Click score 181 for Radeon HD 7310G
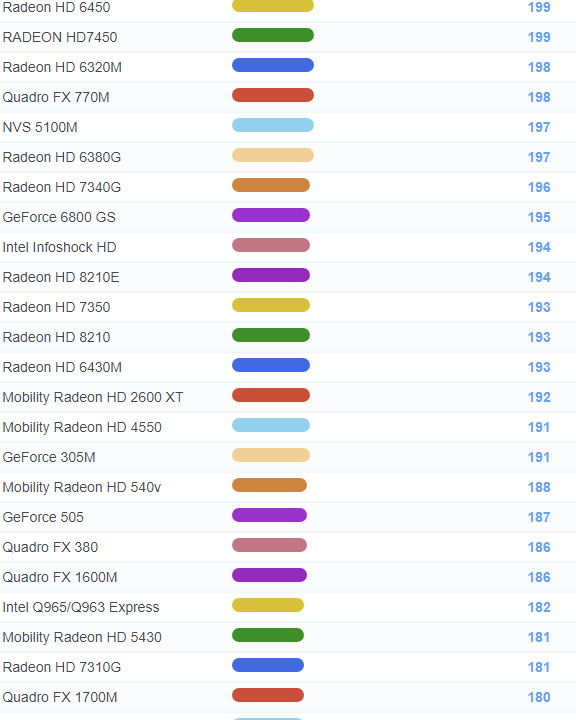Viewport: 576px width, 720px height. 539,667
